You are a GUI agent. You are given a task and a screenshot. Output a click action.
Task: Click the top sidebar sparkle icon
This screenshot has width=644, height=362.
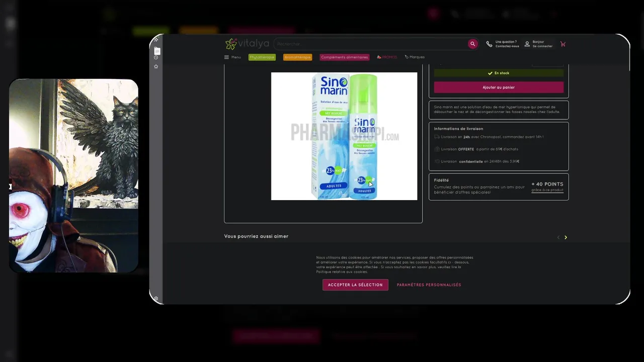pyautogui.click(x=156, y=39)
